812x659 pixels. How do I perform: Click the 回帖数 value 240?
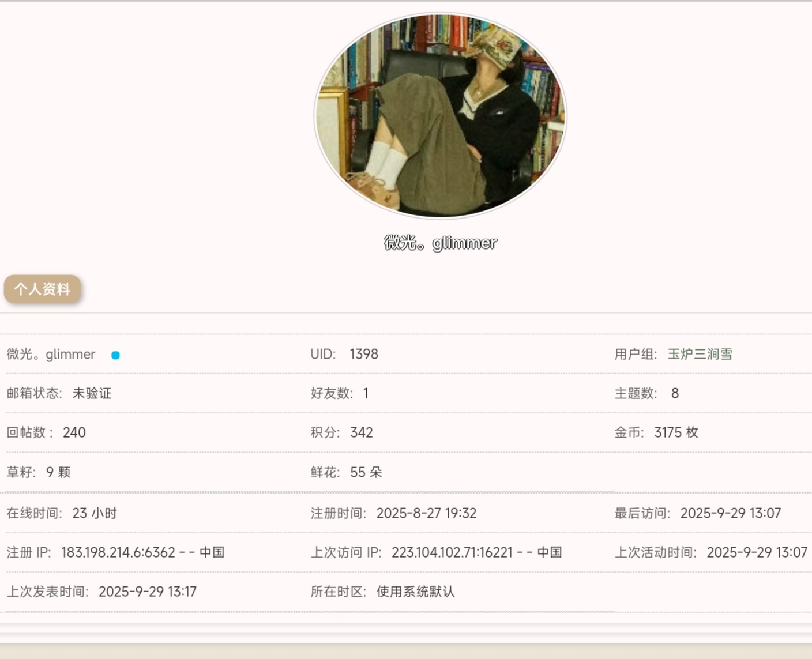tap(74, 432)
